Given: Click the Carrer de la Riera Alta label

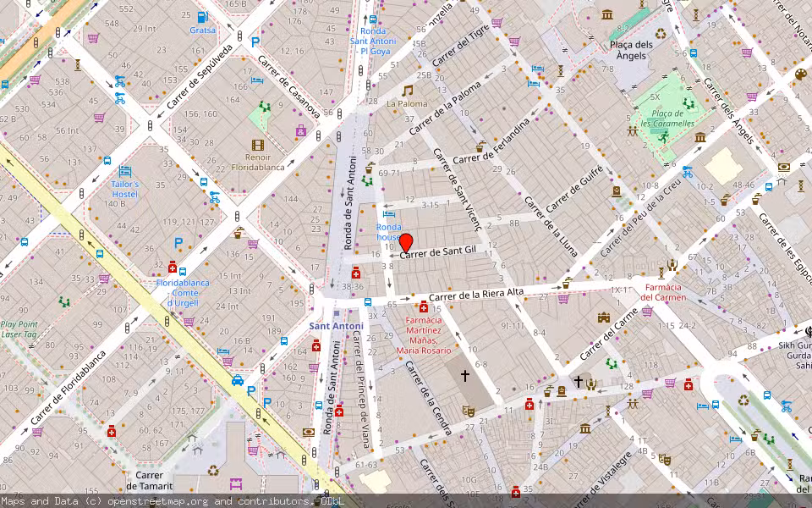Looking at the screenshot, I should [x=476, y=295].
